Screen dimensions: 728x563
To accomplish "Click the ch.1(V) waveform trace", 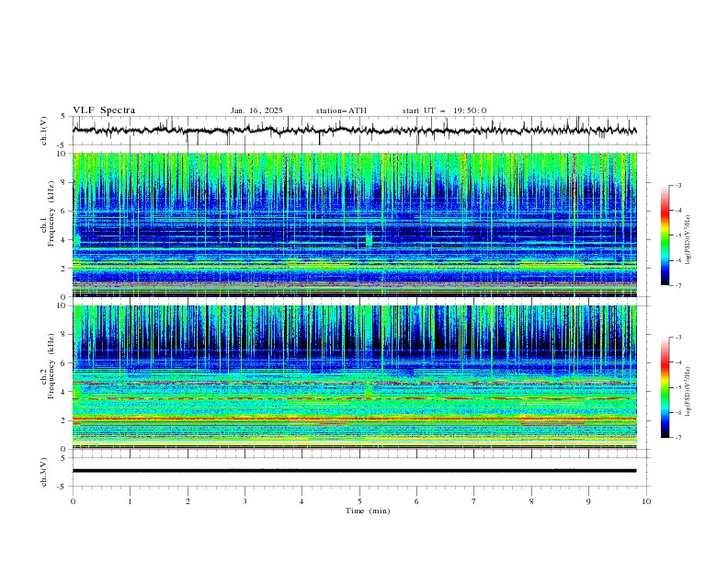I will click(355, 131).
